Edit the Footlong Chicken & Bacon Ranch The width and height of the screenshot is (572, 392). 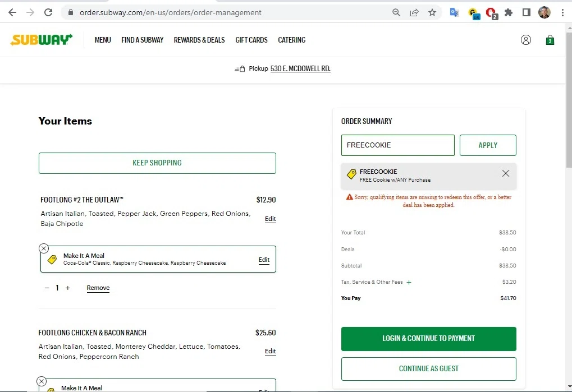271,351
